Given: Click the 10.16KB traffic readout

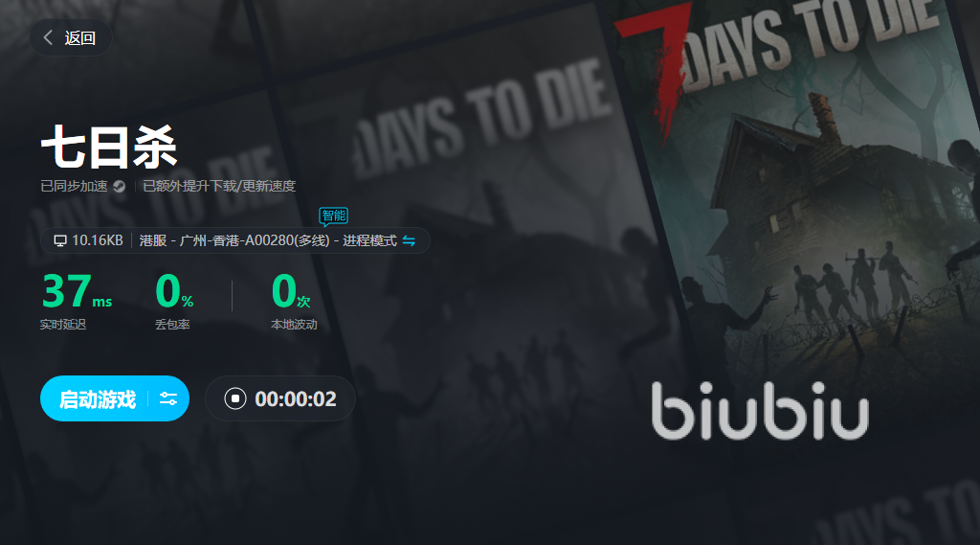Looking at the screenshot, I should coord(98,241).
